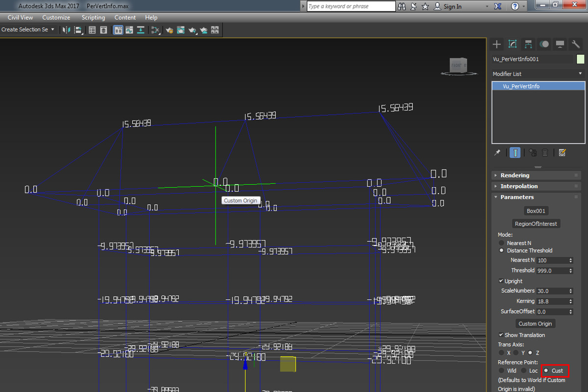Expand the Rendering rollout
This screenshot has width=588, height=392.
(x=536, y=175)
